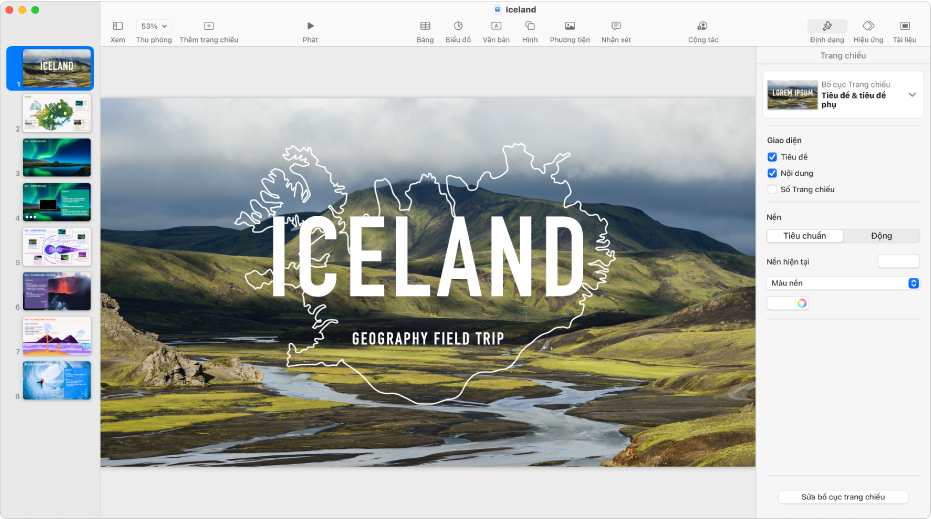Uncheck the Nội dung checkbox
The width and height of the screenshot is (931, 519).
tap(771, 173)
